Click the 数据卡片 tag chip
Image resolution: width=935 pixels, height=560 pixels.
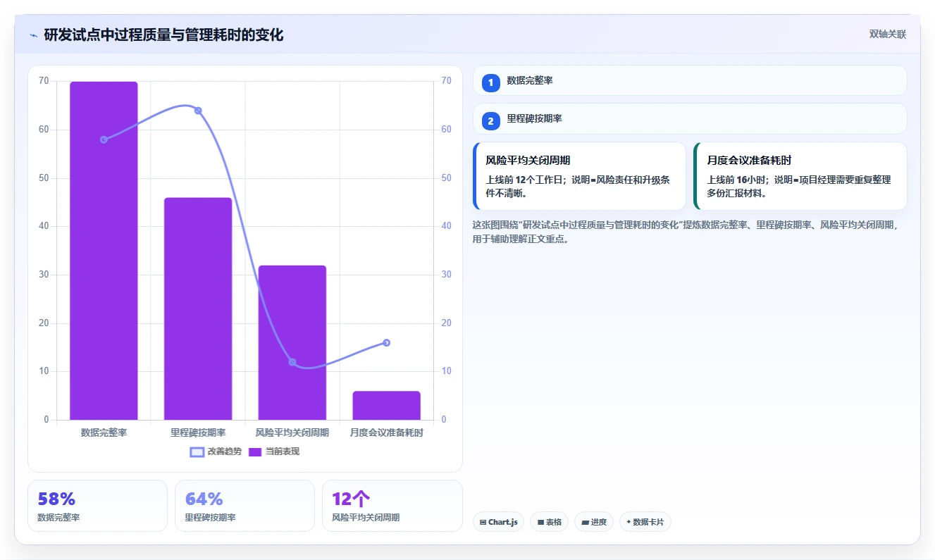tap(645, 522)
